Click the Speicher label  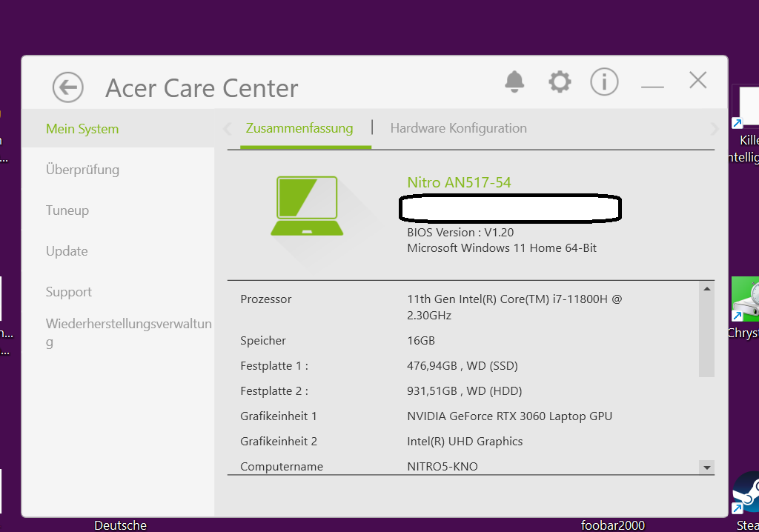[x=263, y=341]
